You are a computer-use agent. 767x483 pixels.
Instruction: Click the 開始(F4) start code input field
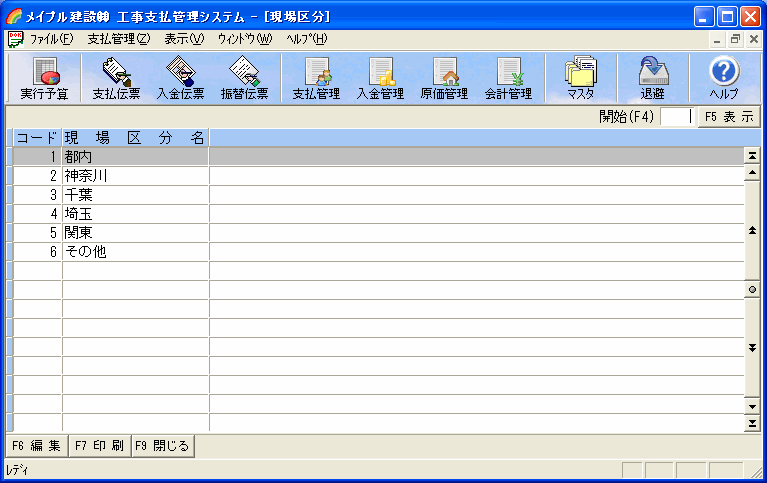[x=676, y=116]
